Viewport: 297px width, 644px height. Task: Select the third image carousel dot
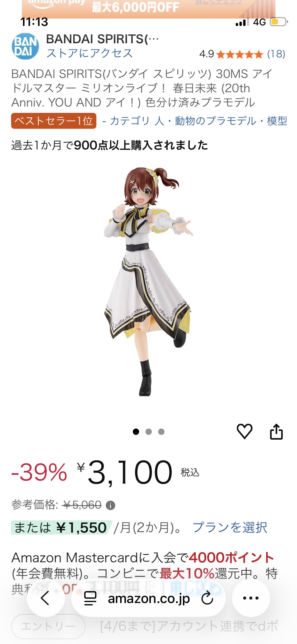pyautogui.click(x=161, y=432)
